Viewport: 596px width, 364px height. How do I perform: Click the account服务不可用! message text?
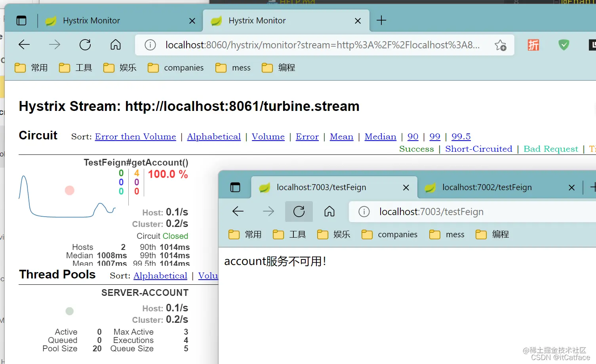[x=275, y=261]
